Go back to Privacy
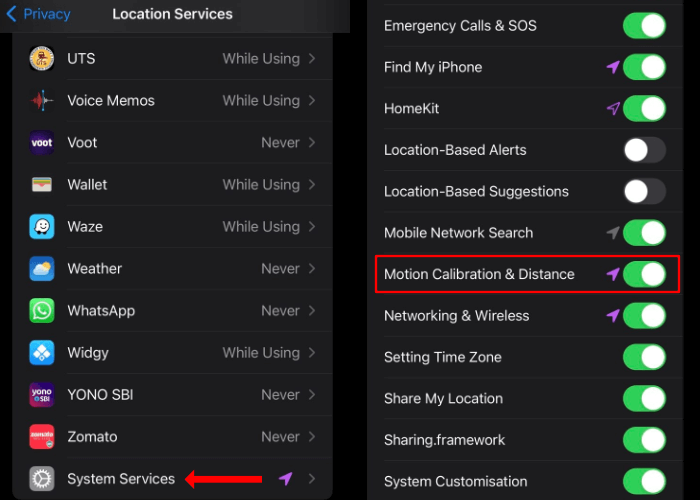 tap(38, 14)
